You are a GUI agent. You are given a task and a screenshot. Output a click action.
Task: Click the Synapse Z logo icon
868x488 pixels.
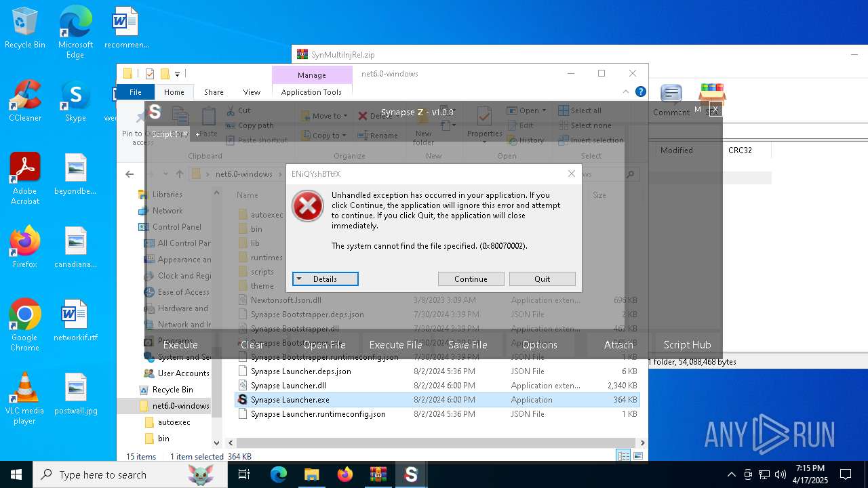tap(155, 112)
